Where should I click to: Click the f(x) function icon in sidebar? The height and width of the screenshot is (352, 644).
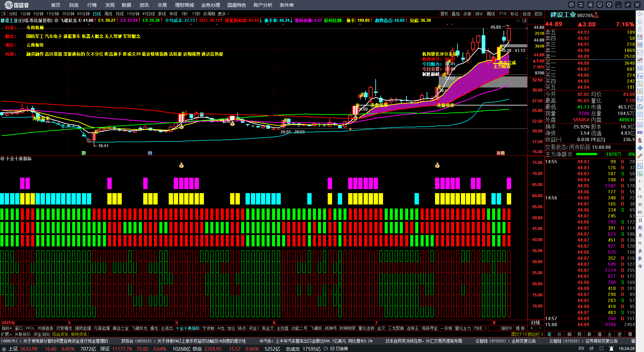tap(640, 107)
